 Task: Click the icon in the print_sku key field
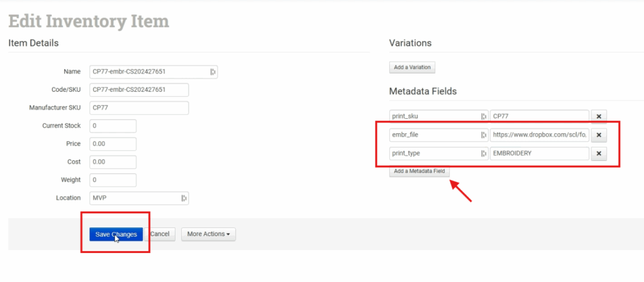484,116
